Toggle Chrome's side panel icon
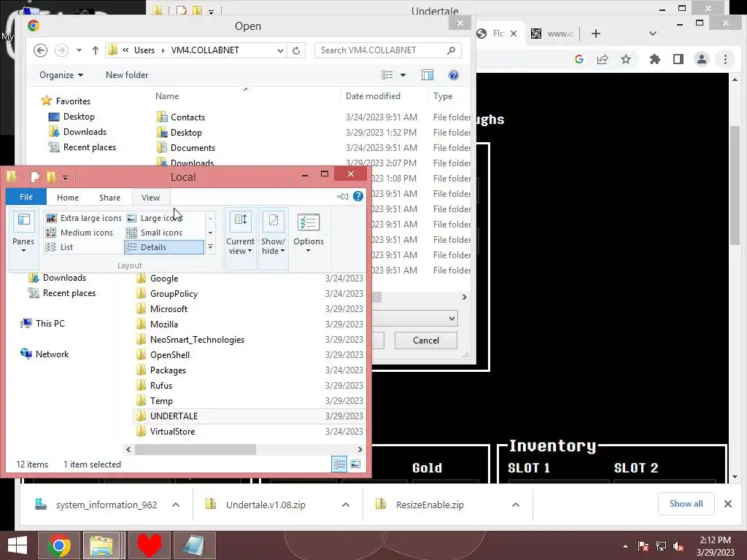Screen dimensions: 747x560 (678, 59)
